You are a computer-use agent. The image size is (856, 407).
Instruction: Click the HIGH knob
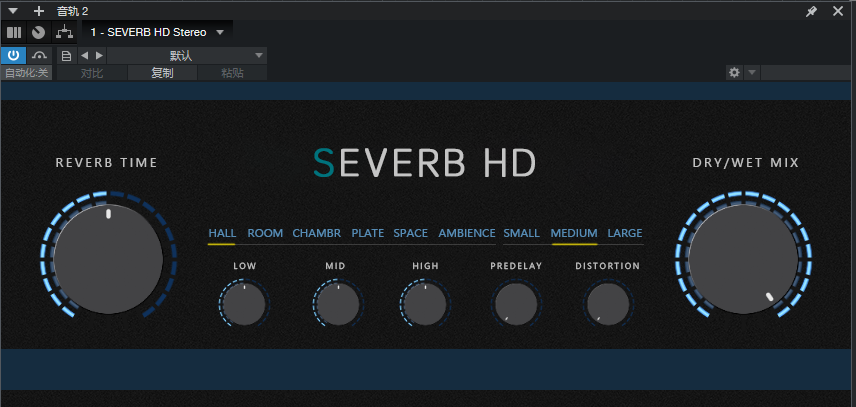point(425,304)
